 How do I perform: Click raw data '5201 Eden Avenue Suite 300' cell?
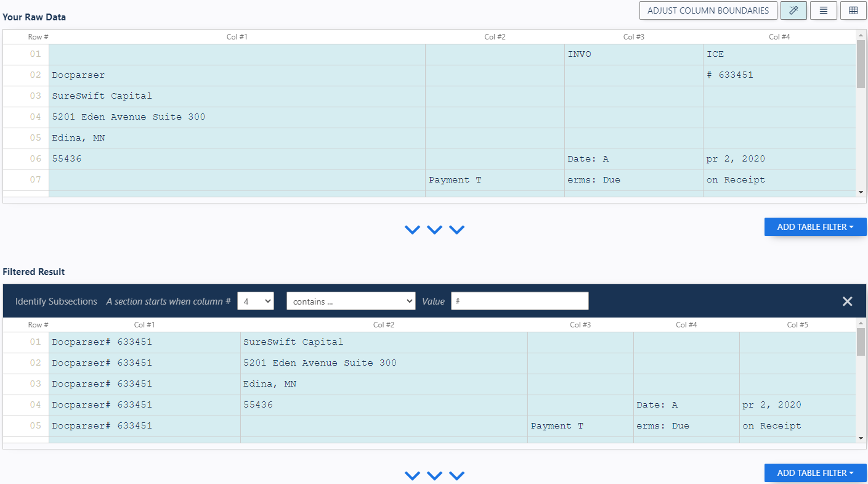click(x=237, y=117)
